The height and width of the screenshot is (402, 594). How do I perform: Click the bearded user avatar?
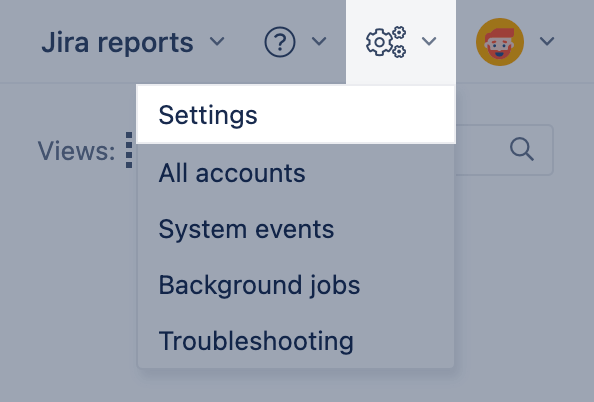[500, 42]
